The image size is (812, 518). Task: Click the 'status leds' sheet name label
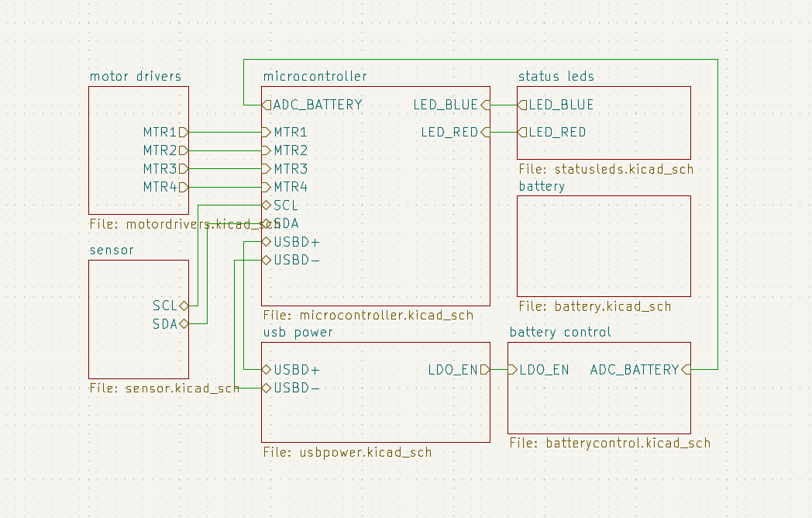[556, 77]
